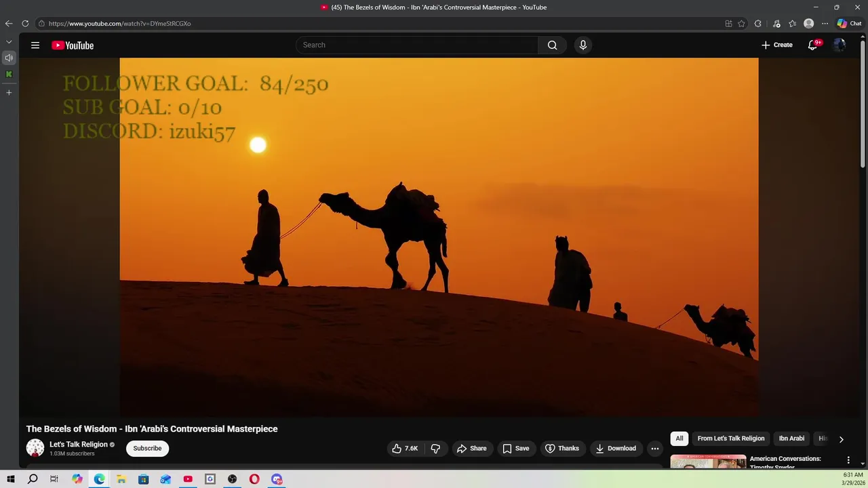Open more actions ellipsis beside Download
The height and width of the screenshot is (488, 868).
point(654,449)
